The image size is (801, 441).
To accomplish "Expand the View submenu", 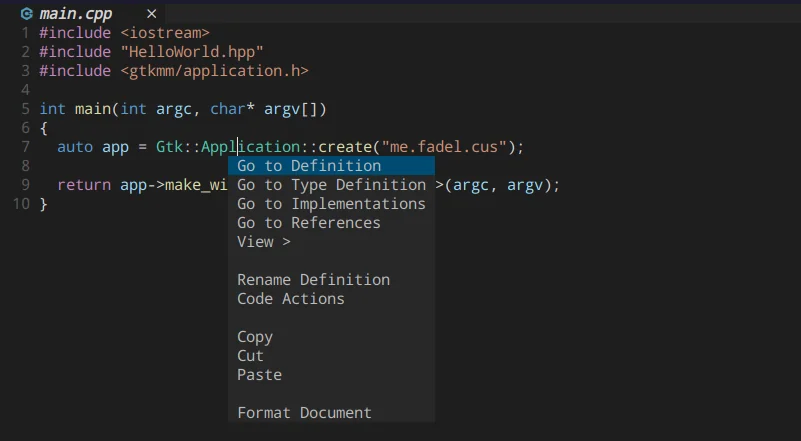I will [x=331, y=242].
